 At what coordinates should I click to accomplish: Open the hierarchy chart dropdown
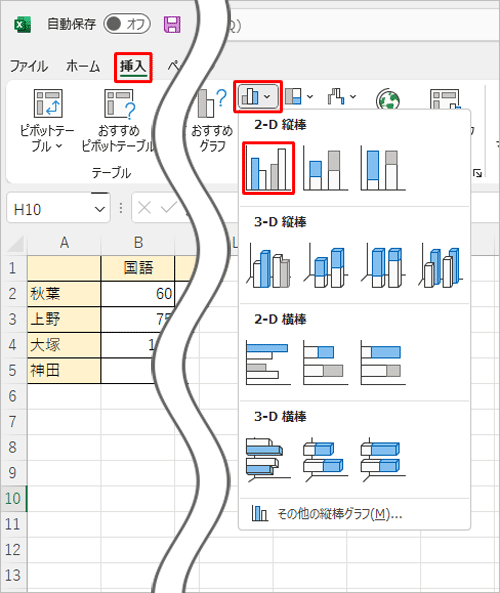coord(299,96)
